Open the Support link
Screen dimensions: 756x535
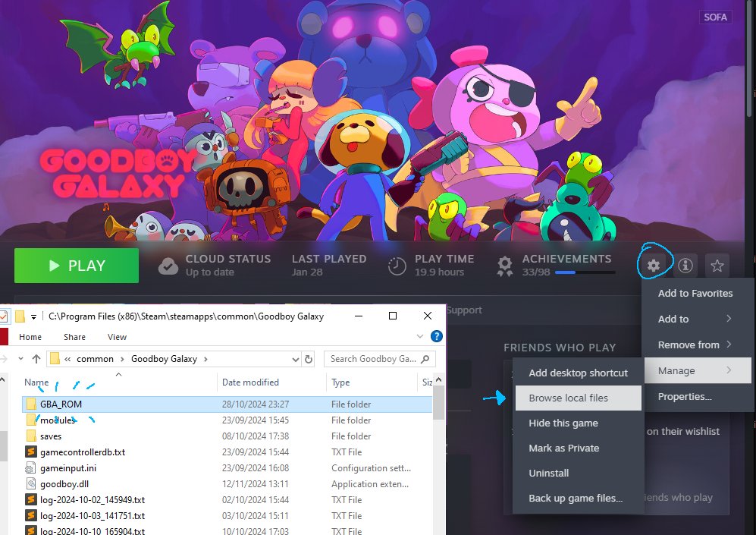464,310
